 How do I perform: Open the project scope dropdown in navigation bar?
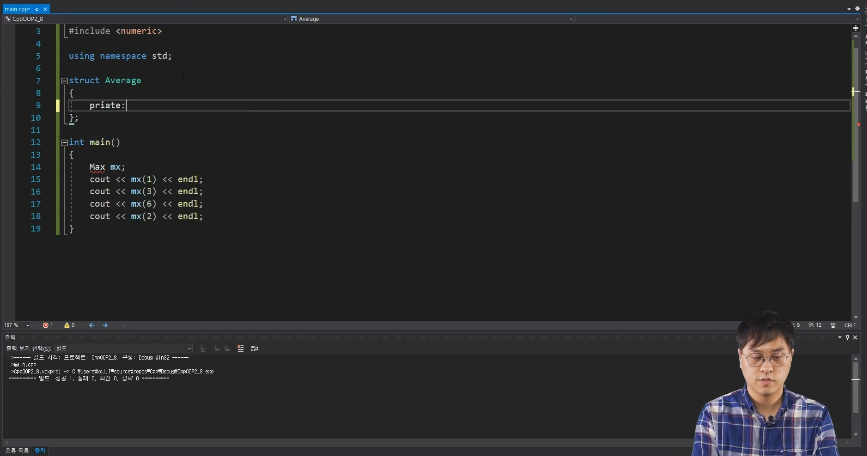click(146, 19)
